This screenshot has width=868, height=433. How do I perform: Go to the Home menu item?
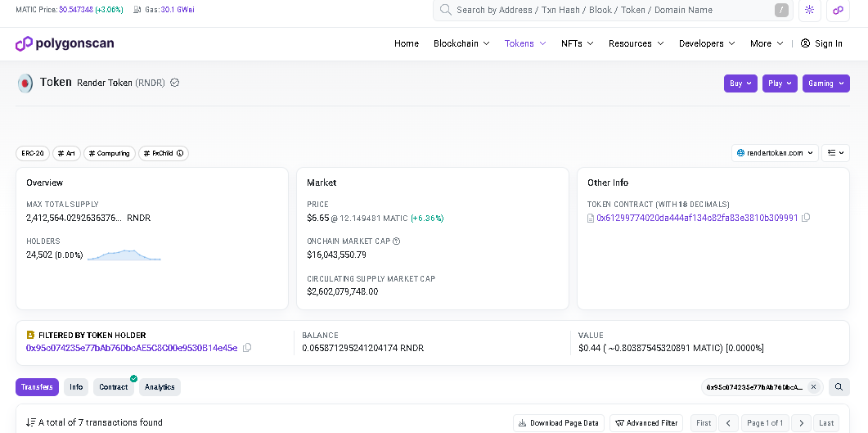tap(407, 43)
